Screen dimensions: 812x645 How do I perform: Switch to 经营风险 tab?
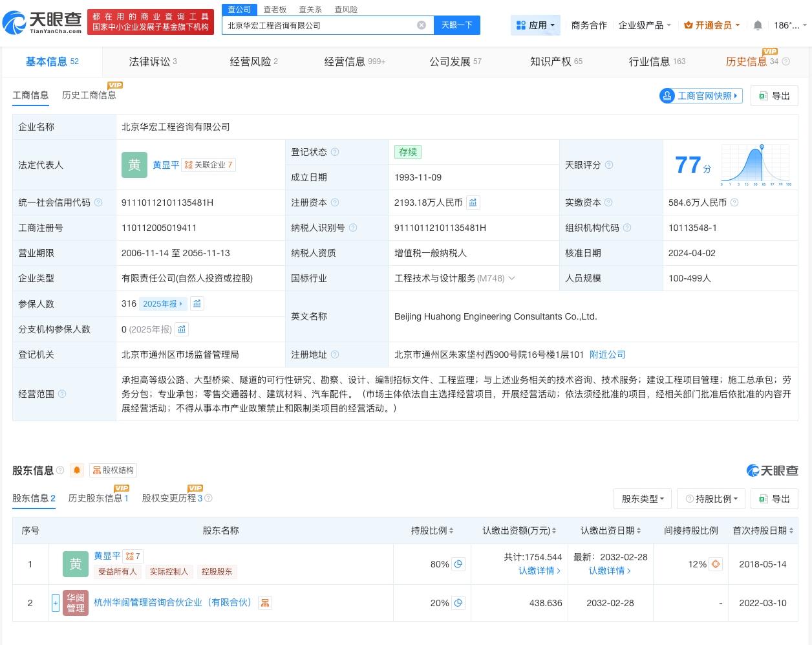click(253, 61)
